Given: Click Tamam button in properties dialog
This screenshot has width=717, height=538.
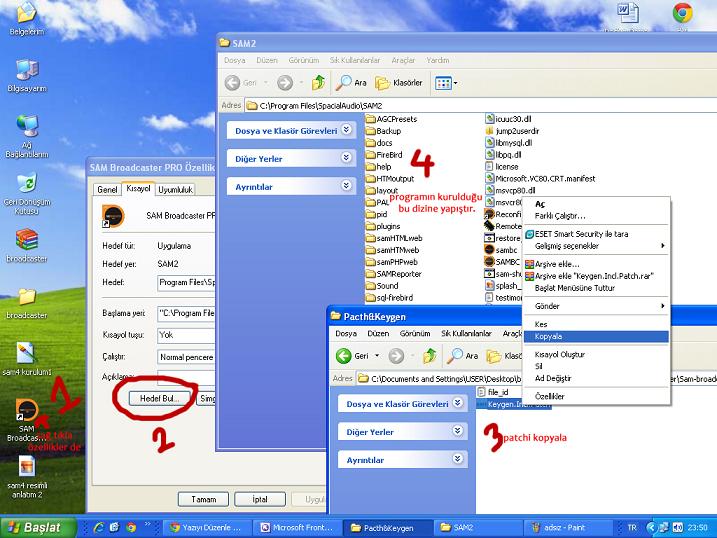Looking at the screenshot, I should pyautogui.click(x=203, y=499).
